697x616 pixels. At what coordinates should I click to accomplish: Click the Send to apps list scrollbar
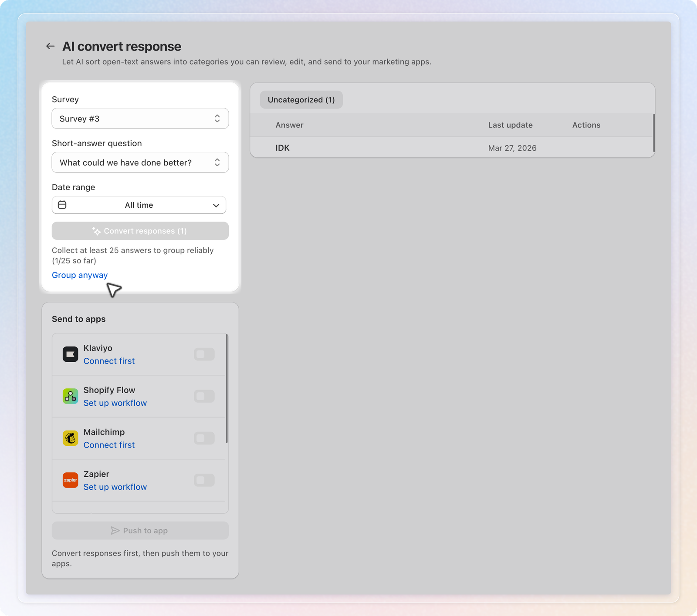227,388
